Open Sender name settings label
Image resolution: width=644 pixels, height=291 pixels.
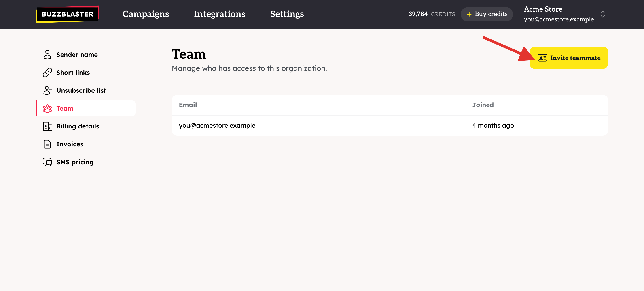pos(77,55)
